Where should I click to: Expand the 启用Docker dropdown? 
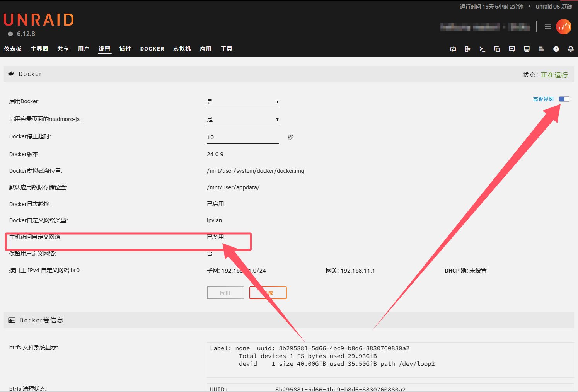point(242,102)
